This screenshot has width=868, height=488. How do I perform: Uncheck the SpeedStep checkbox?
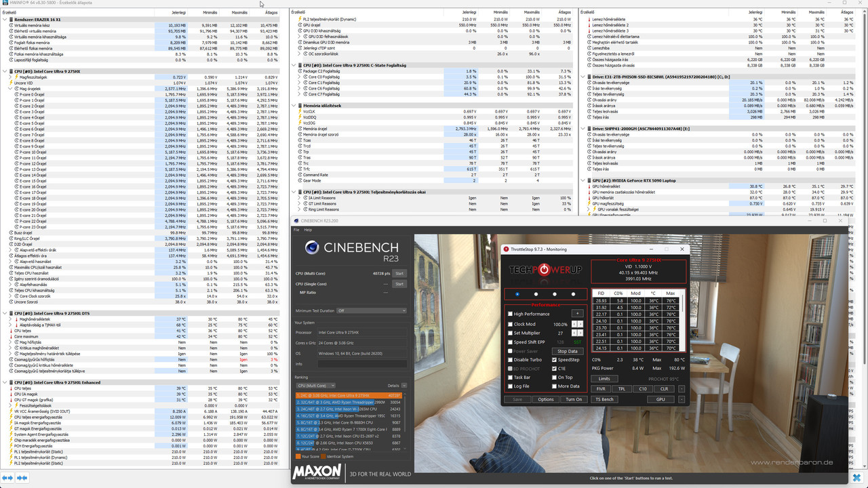point(554,360)
